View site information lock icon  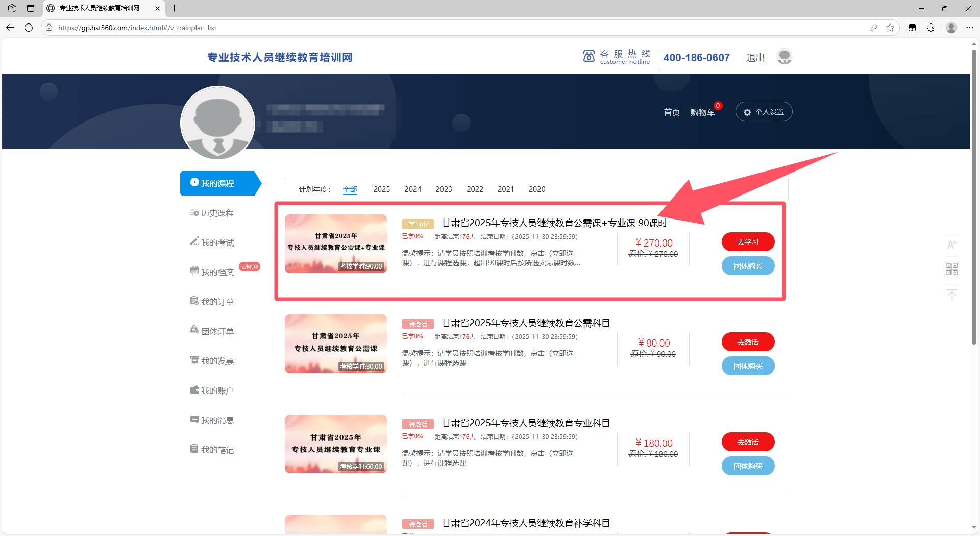coord(49,28)
